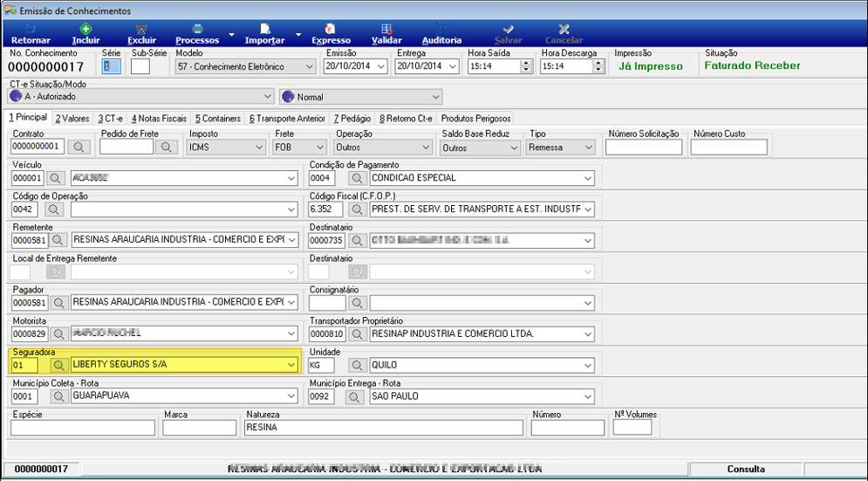868x481 pixels.
Task: Open the GUARAPUAVA município dropdown
Action: click(291, 396)
